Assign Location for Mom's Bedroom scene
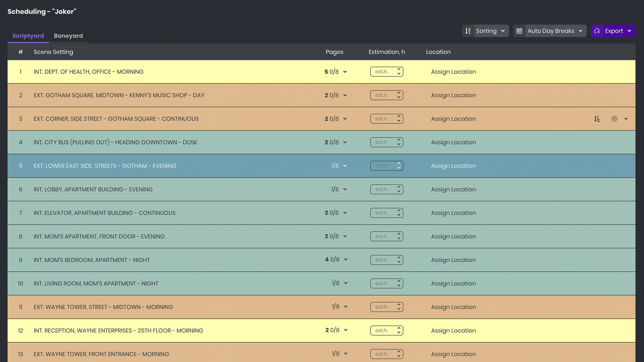644x362 pixels. 453,260
